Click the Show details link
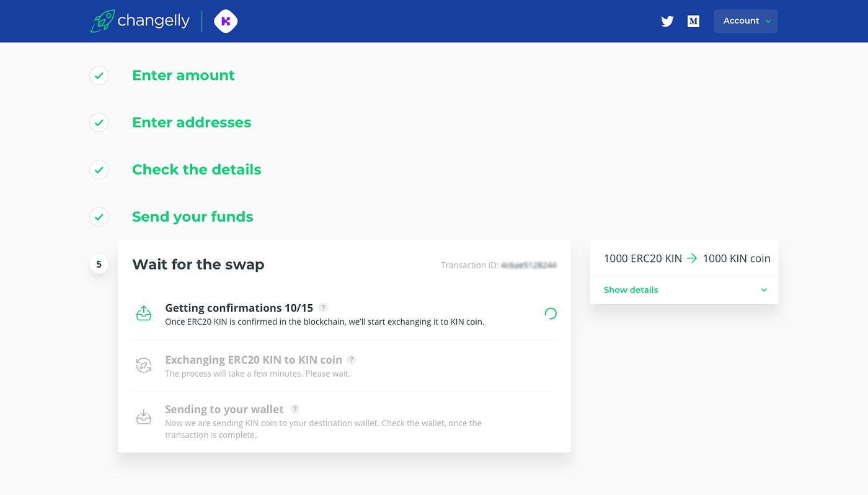 (631, 289)
